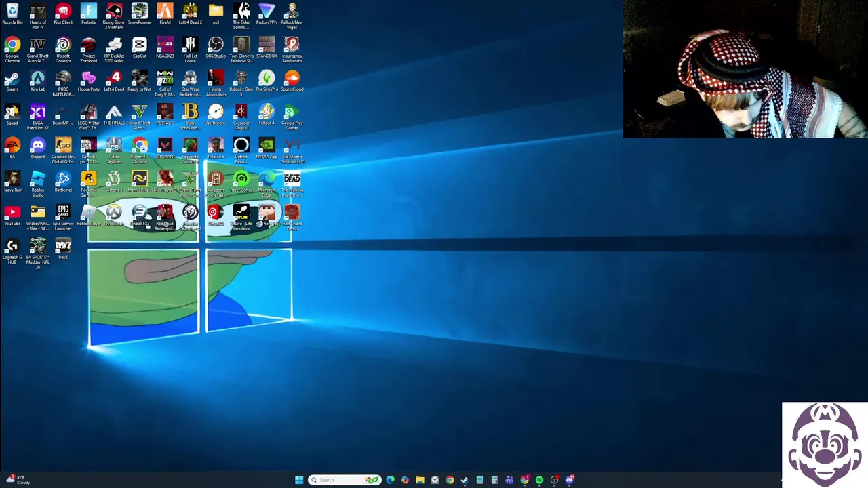868x488 pixels.
Task: Open The Sims 4 desktop icon
Action: coord(267,82)
